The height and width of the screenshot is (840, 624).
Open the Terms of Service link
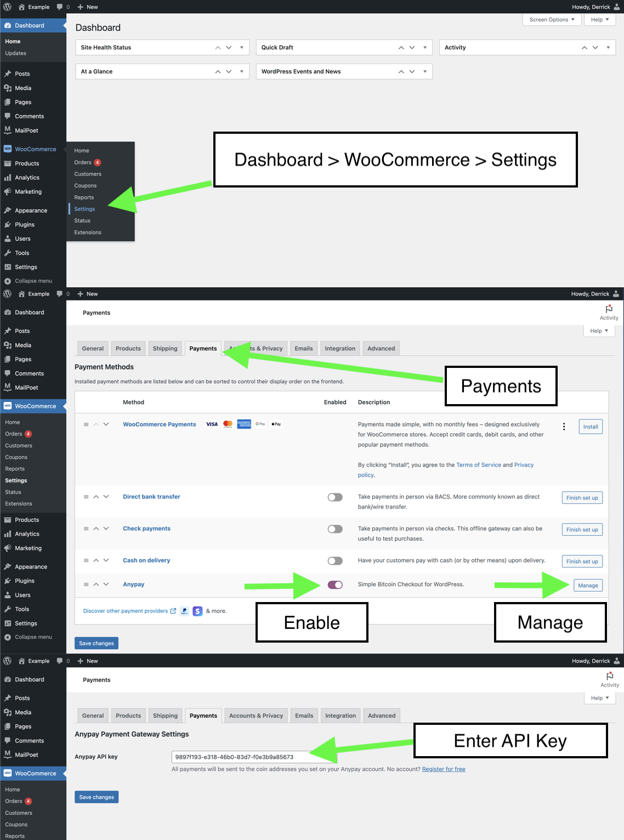479,465
